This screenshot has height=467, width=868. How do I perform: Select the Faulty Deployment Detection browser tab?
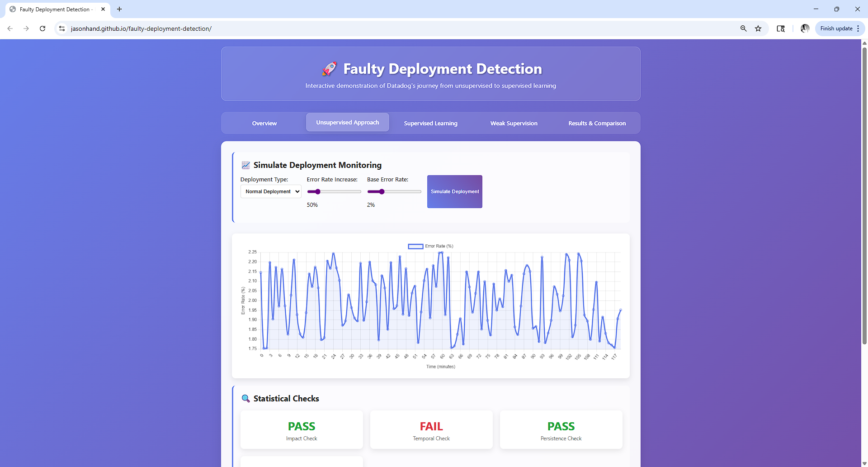click(57, 9)
